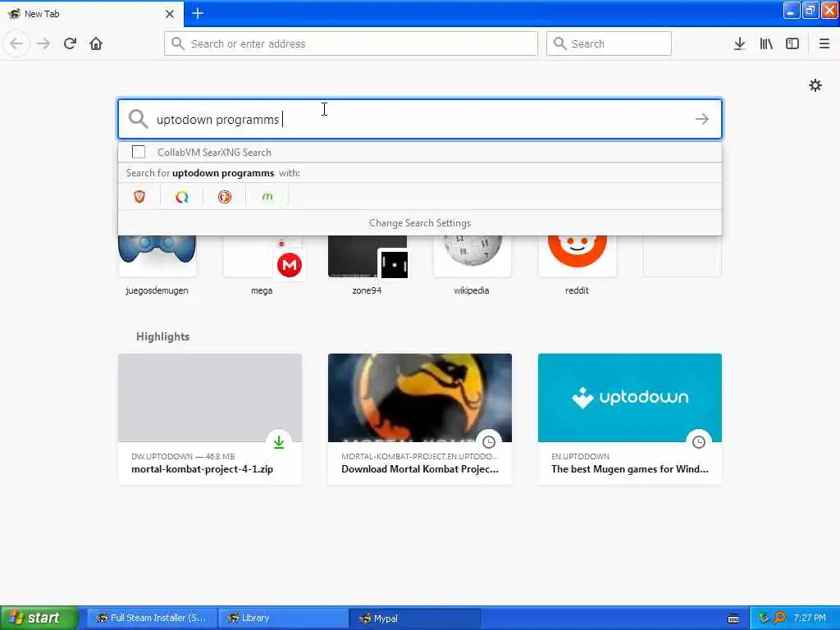Toggle the sidebar view icon

coord(792,43)
